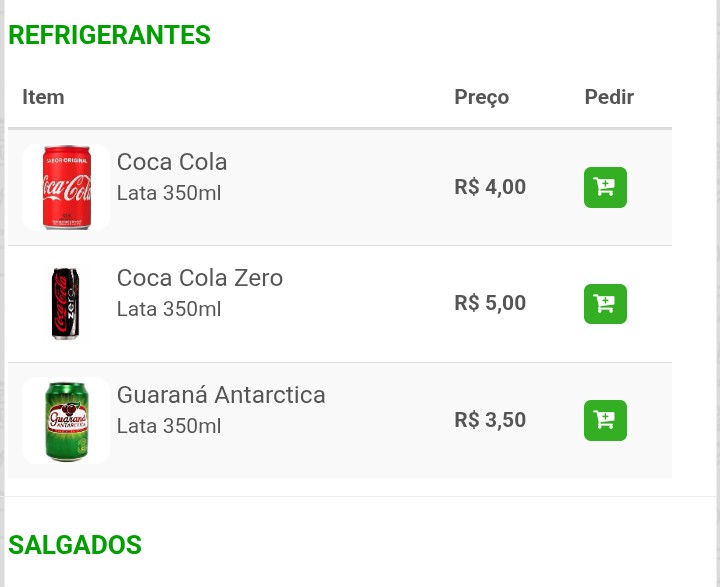The image size is (720, 587).
Task: Select the Coca Cola Zero product title
Action: pos(200,278)
